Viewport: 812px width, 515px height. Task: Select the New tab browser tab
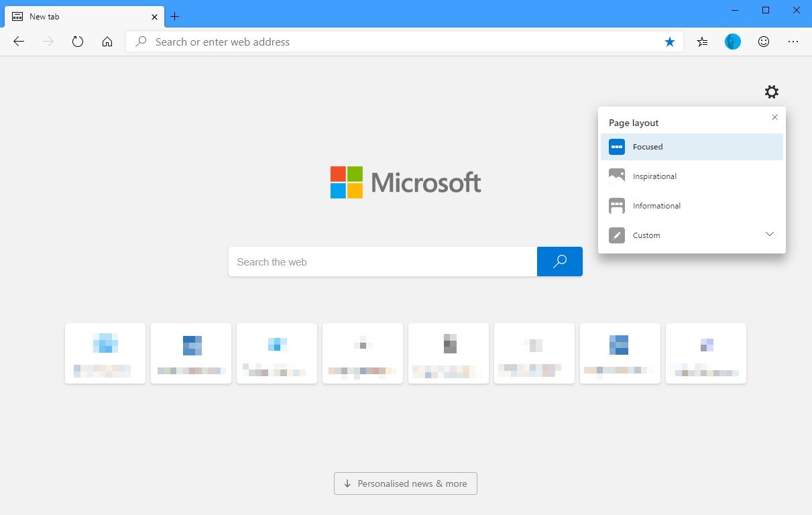(x=80, y=16)
